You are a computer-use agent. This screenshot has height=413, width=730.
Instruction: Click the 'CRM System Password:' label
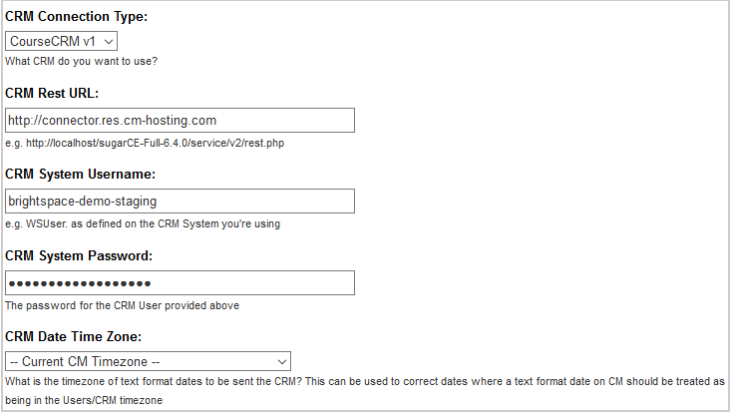tap(79, 256)
